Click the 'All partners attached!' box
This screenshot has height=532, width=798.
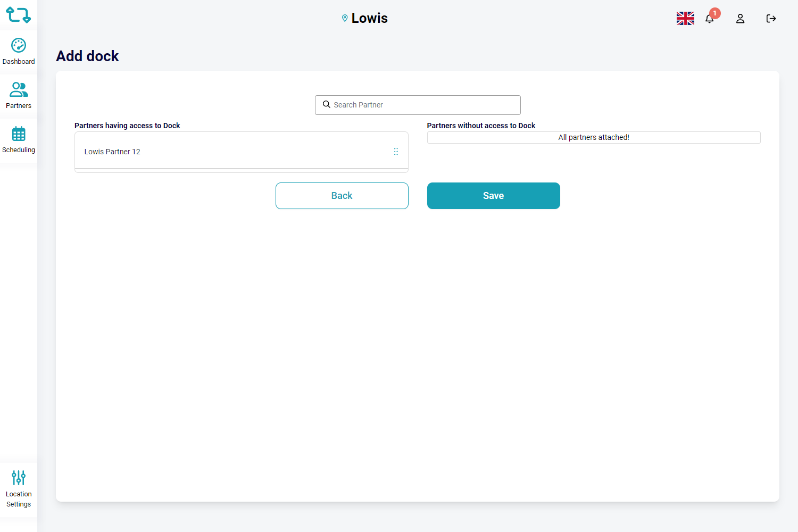click(x=594, y=137)
